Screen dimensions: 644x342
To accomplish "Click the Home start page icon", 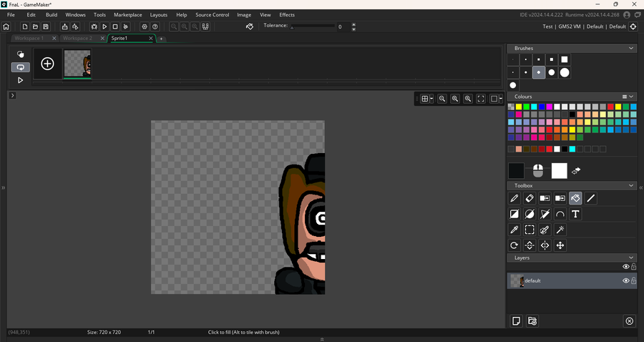I will 6,26.
